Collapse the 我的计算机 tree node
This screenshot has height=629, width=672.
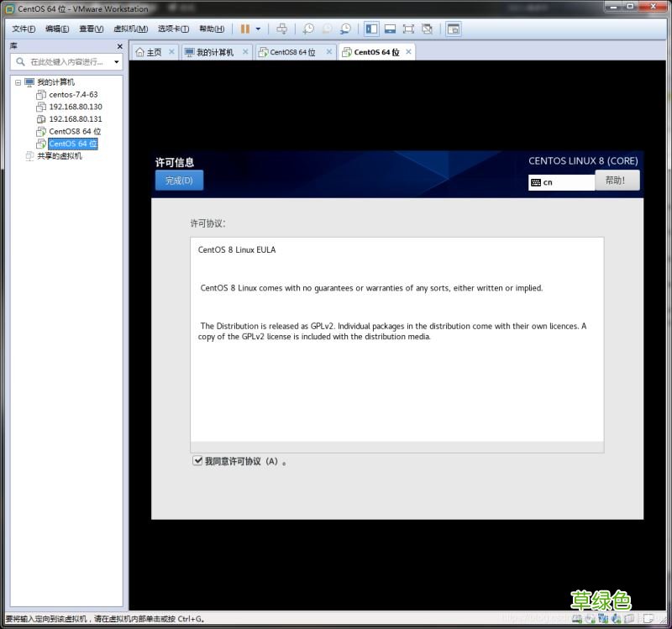(x=18, y=82)
